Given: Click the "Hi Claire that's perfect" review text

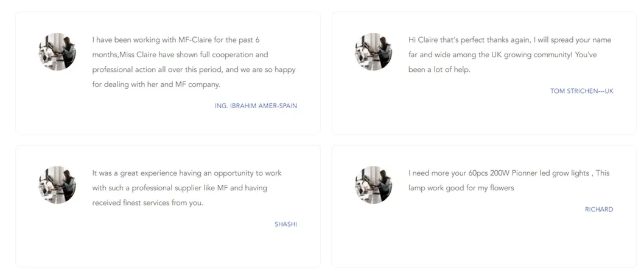Looking at the screenshot, I should click(x=509, y=55).
